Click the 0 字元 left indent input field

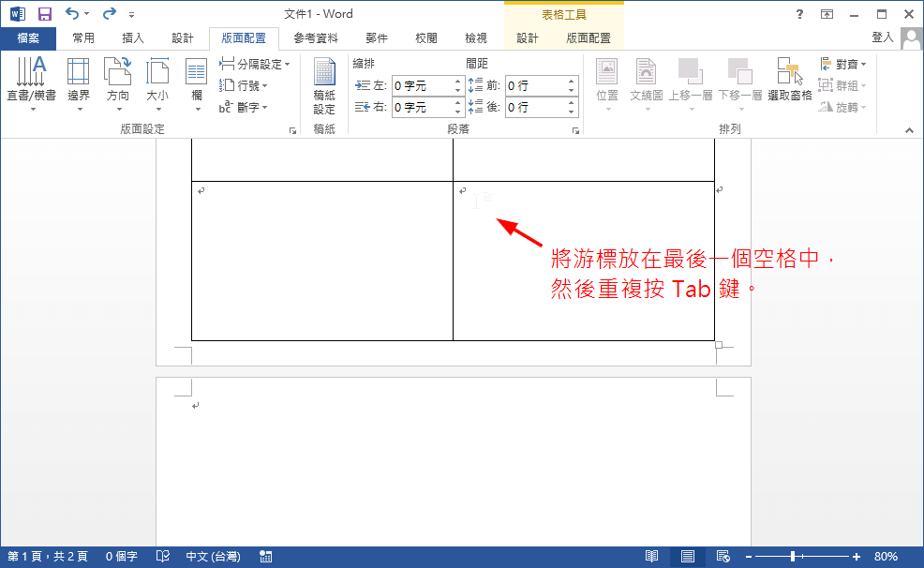[x=422, y=85]
